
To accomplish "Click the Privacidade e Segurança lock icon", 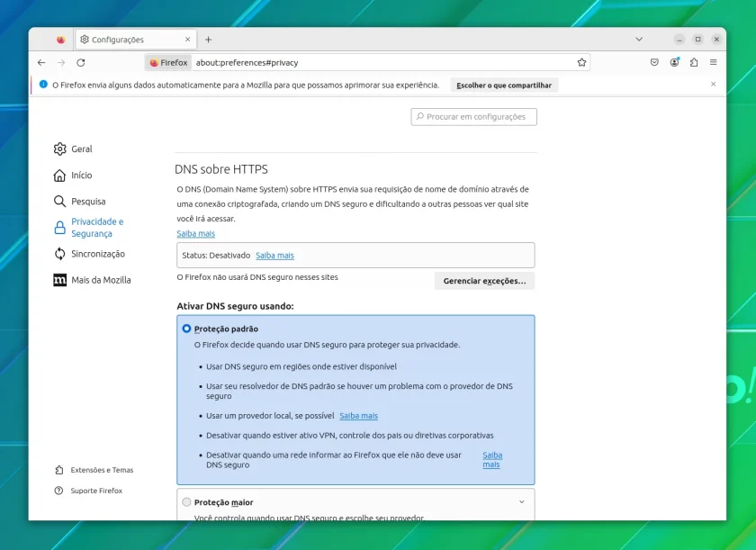I will pyautogui.click(x=59, y=228).
